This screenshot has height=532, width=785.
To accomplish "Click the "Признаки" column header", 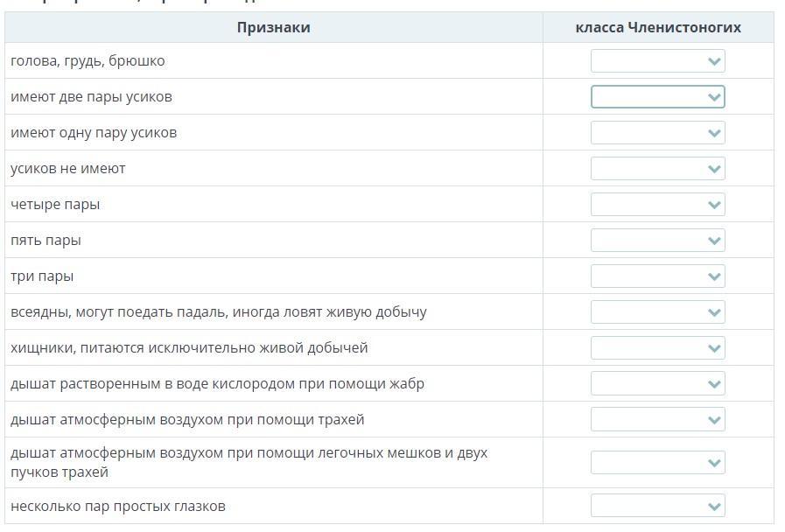I will tap(273, 28).
